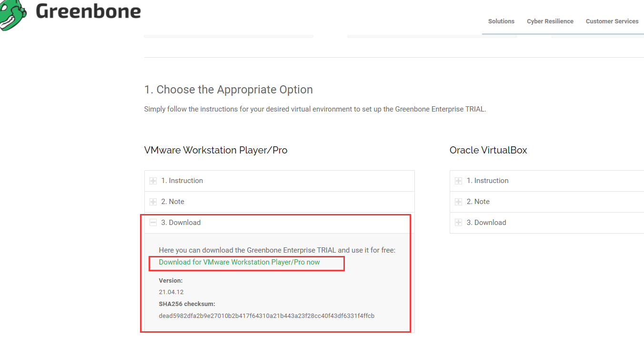644x347 pixels.
Task: Click Download for VMware Workstation Player/Pro now
Action: click(x=239, y=262)
